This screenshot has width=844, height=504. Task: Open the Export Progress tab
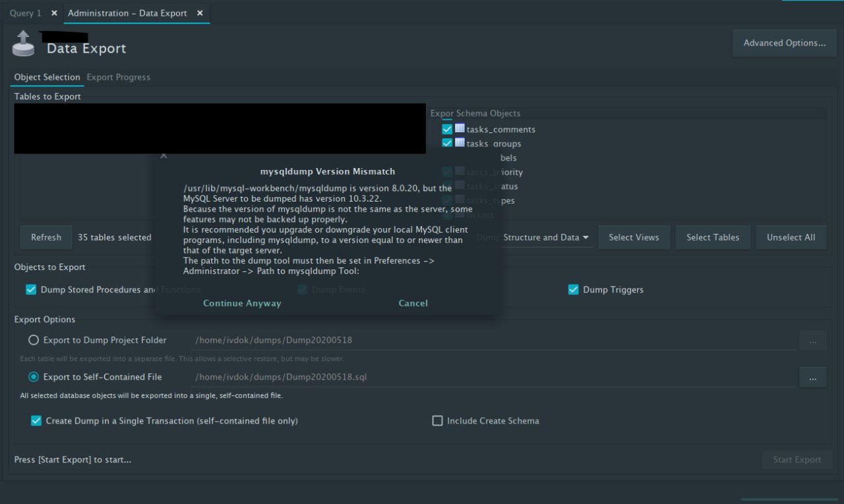pyautogui.click(x=119, y=77)
